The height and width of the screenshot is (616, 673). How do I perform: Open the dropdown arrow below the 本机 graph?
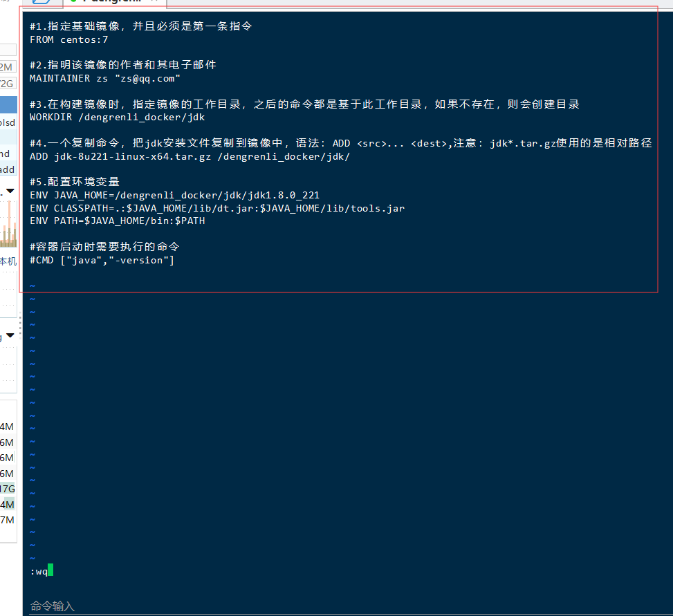click(10, 335)
